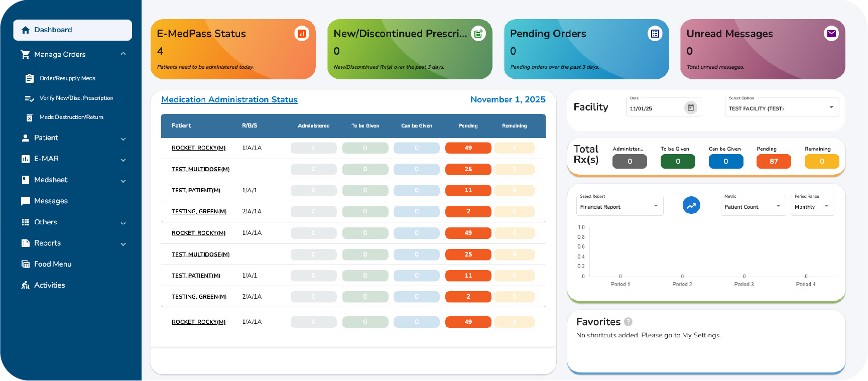This screenshot has width=868, height=381.
Task: Open the Medication Administration Status link
Action: [229, 99]
